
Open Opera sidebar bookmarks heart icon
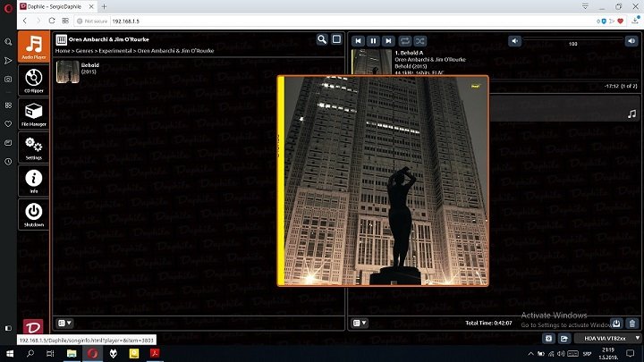(8, 124)
